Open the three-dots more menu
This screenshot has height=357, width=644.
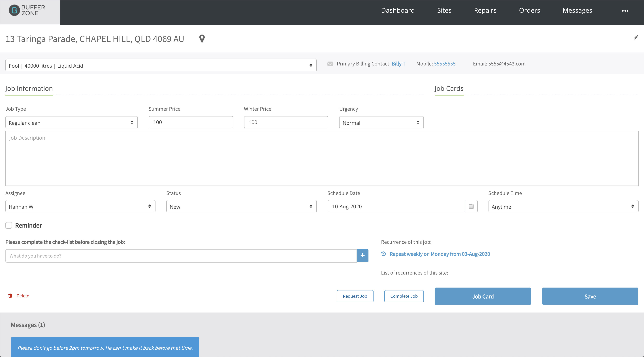(625, 11)
